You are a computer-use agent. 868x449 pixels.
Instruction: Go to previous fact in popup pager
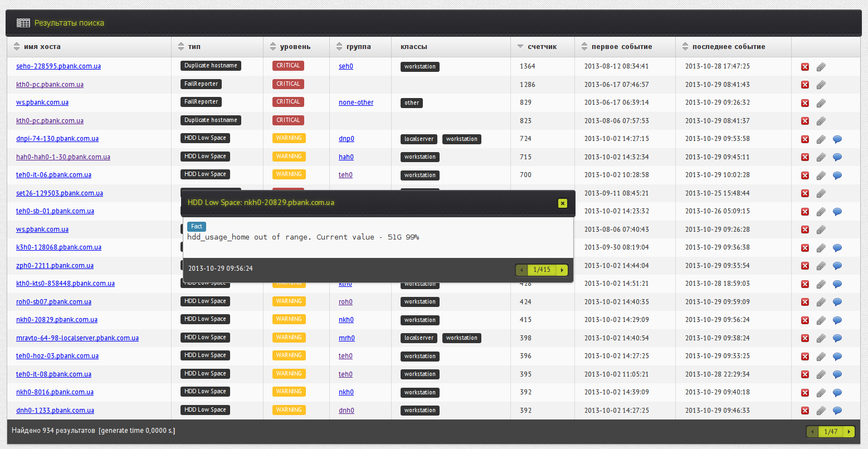521,270
